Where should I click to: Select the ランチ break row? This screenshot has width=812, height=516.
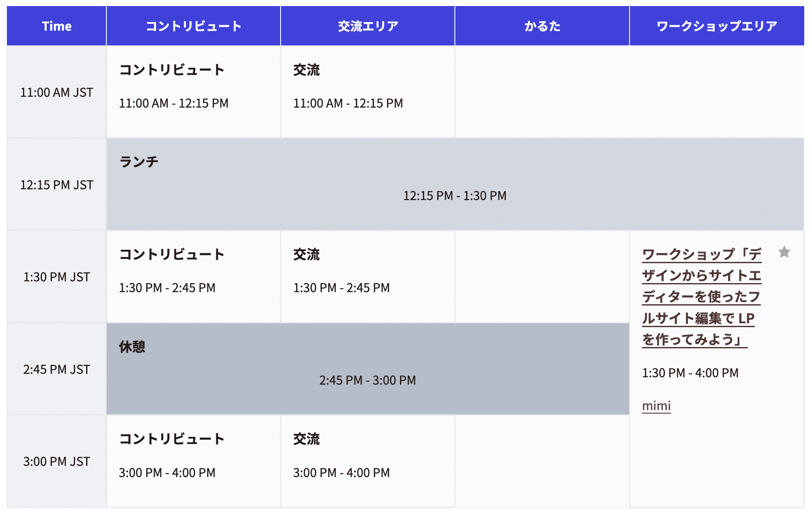pos(454,184)
